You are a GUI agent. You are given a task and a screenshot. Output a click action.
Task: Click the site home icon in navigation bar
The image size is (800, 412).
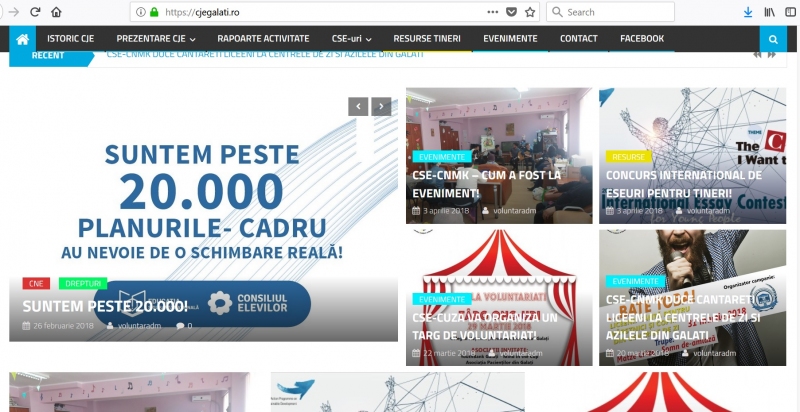click(22, 39)
